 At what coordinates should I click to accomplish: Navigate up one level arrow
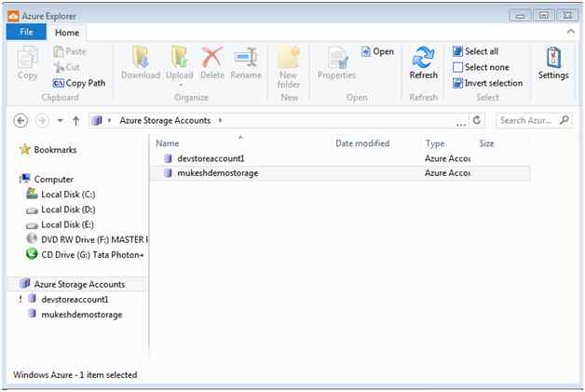(x=76, y=120)
